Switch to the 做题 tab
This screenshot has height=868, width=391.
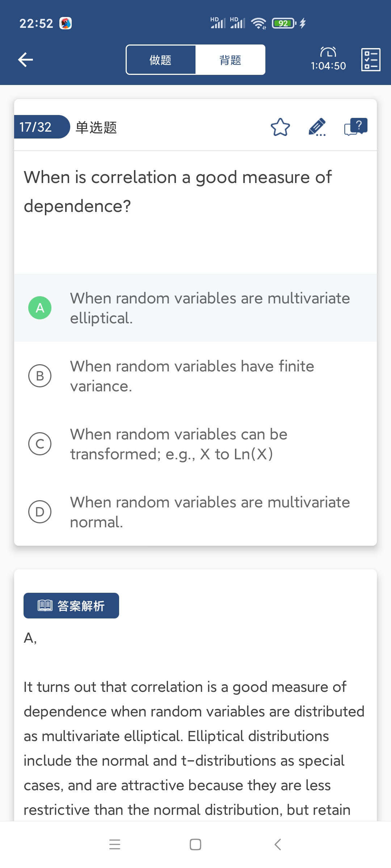[161, 60]
